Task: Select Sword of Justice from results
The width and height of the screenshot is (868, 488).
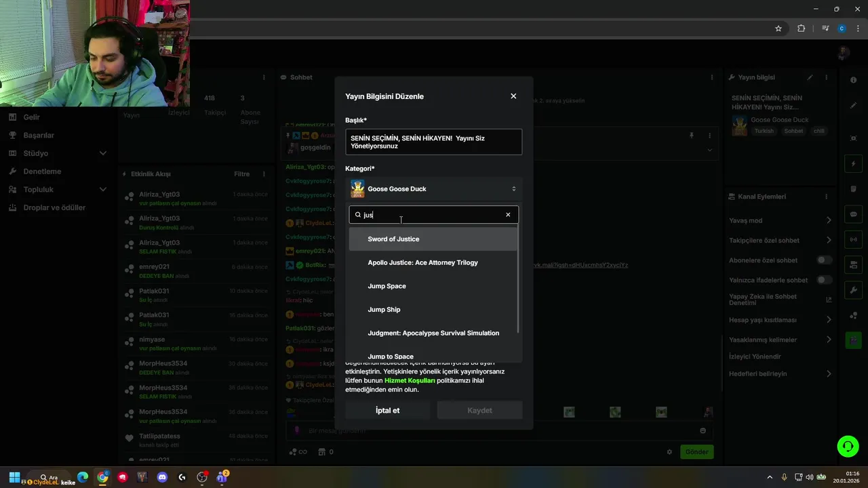Action: coord(433,239)
